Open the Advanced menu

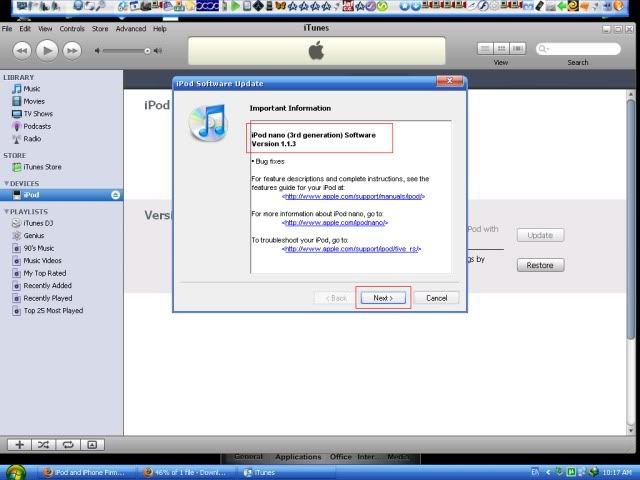130,29
